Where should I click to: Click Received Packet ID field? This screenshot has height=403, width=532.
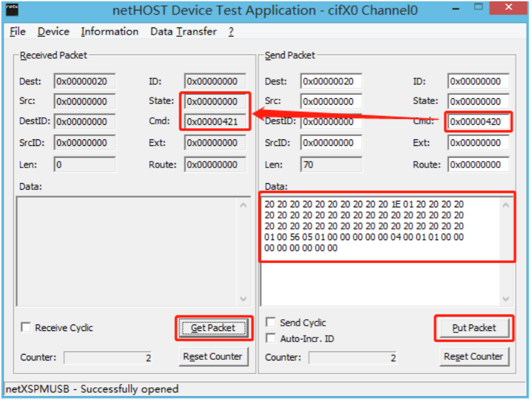tap(215, 81)
